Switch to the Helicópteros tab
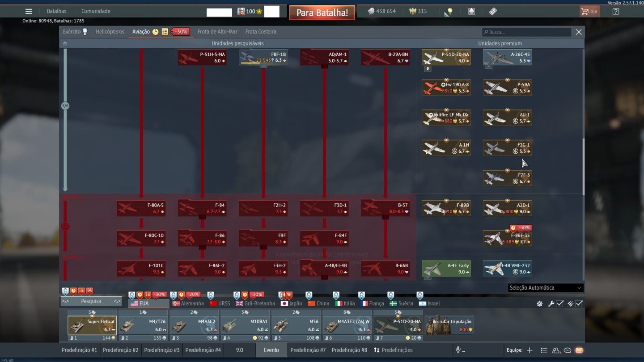The width and height of the screenshot is (644, 362). [x=110, y=32]
